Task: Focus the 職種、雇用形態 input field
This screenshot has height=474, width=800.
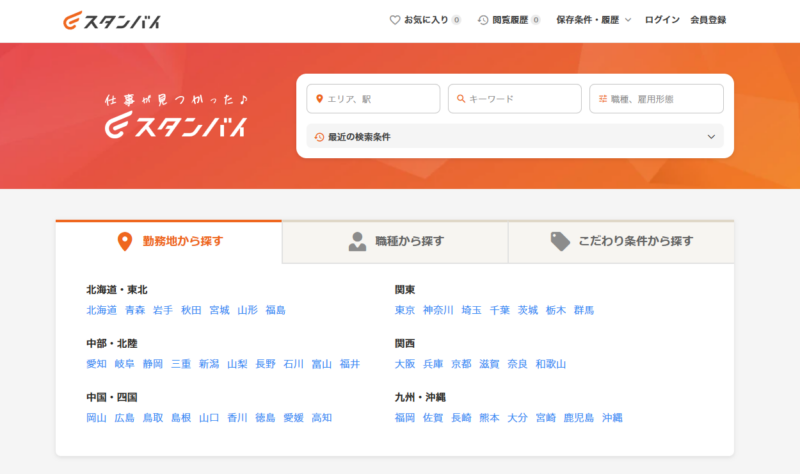Action: pos(656,98)
